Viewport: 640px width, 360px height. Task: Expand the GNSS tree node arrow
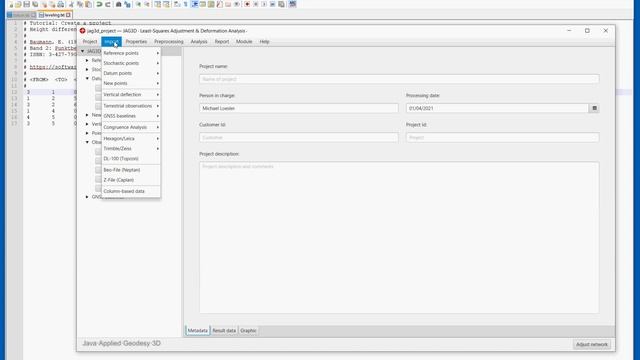point(87,197)
